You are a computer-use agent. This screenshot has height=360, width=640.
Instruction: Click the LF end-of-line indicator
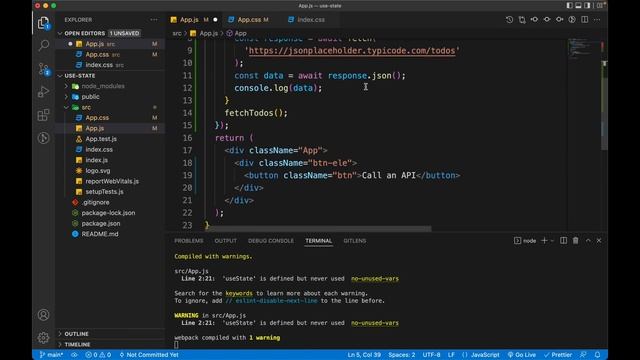pyautogui.click(x=451, y=355)
